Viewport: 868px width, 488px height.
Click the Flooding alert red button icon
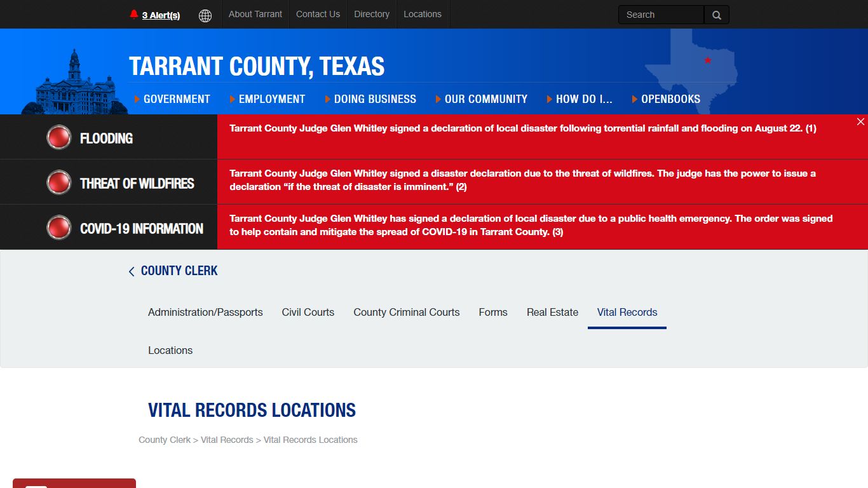click(x=59, y=137)
